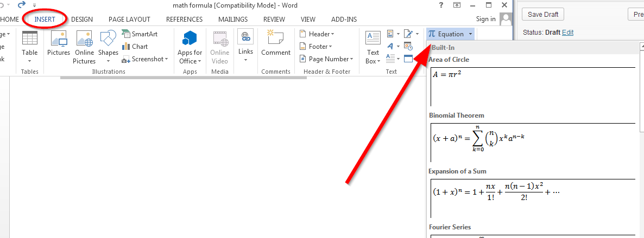Open the Links menu

pyautogui.click(x=245, y=46)
